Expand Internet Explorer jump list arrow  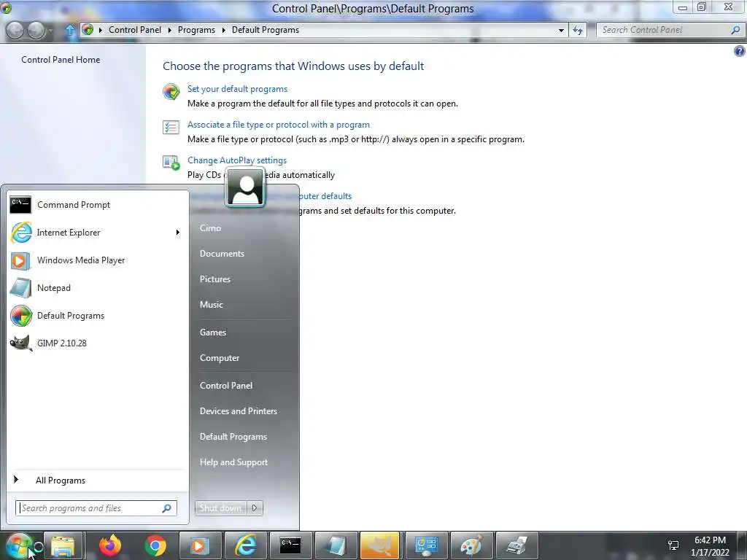click(x=178, y=233)
